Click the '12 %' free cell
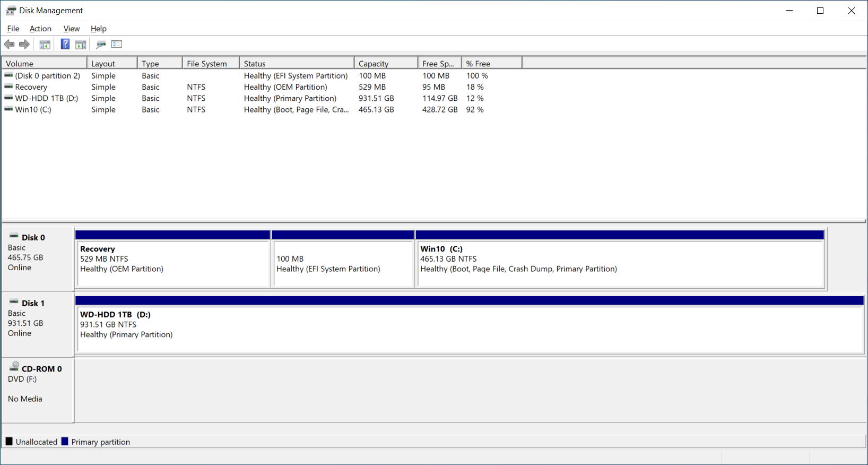This screenshot has width=868, height=465. tap(475, 98)
